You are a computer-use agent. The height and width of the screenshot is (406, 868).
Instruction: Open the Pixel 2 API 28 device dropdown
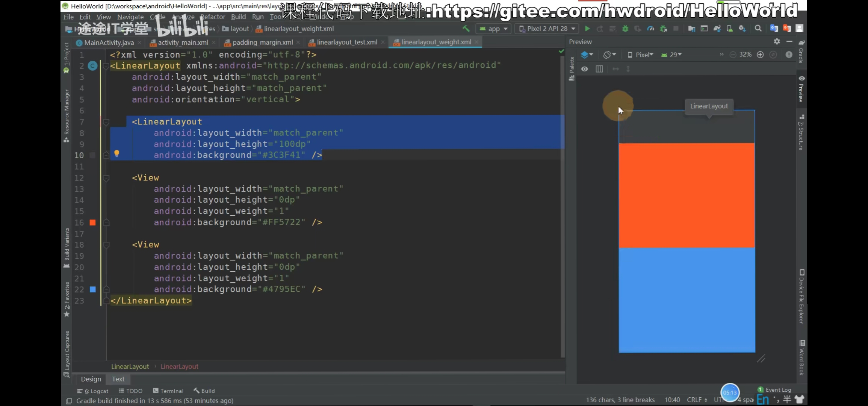tap(547, 29)
